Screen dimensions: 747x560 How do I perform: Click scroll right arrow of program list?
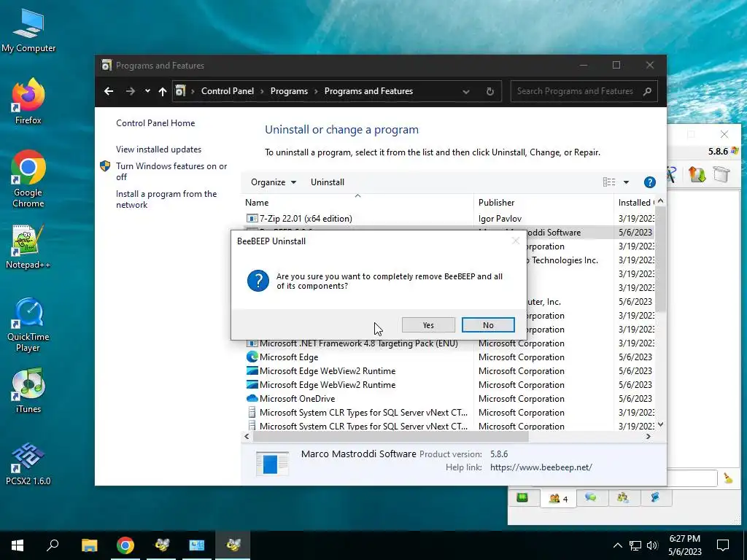click(x=648, y=436)
